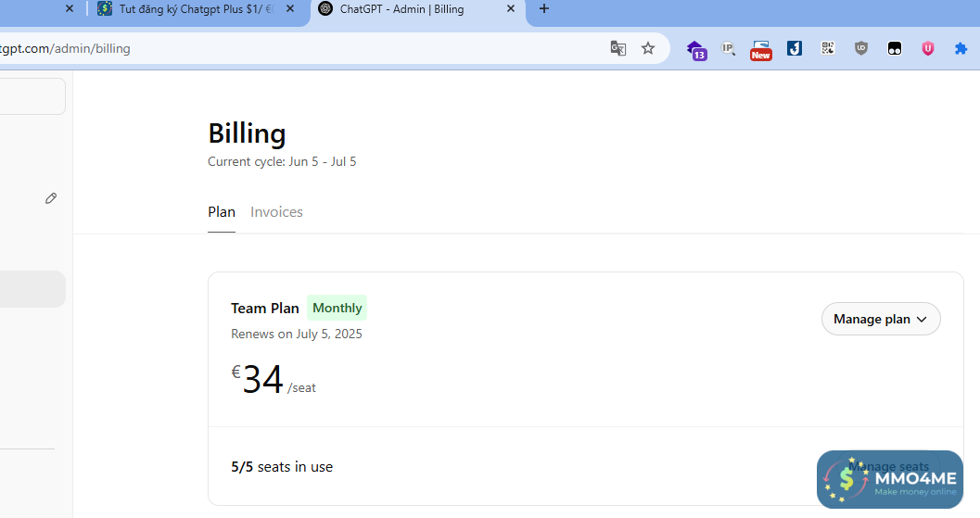
Task: Open the QR code extension icon
Action: coord(828,48)
